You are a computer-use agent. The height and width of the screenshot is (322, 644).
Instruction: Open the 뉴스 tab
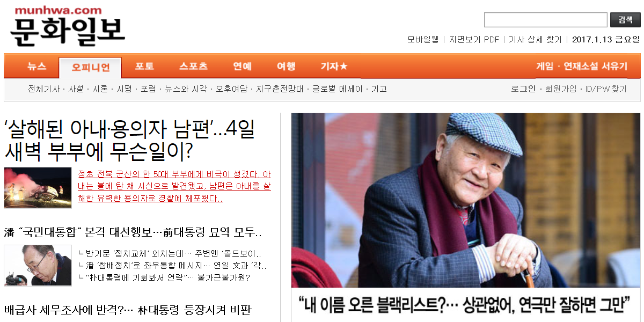point(37,67)
